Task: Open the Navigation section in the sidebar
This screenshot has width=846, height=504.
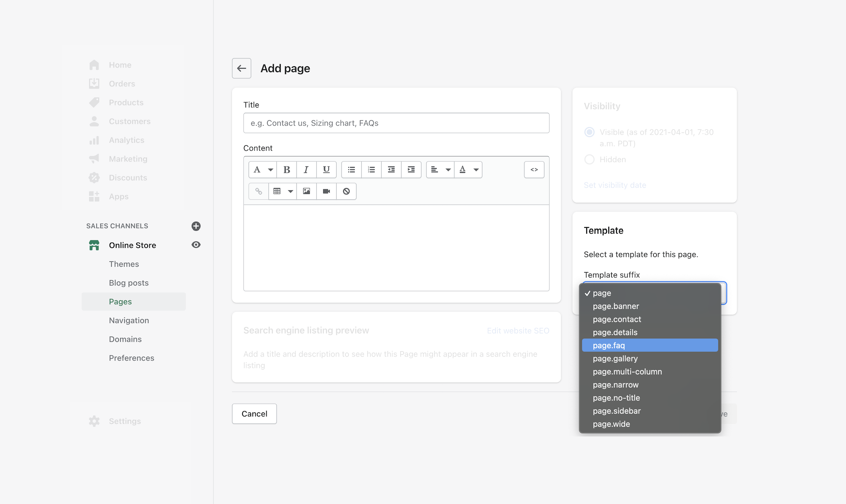Action: point(129,320)
